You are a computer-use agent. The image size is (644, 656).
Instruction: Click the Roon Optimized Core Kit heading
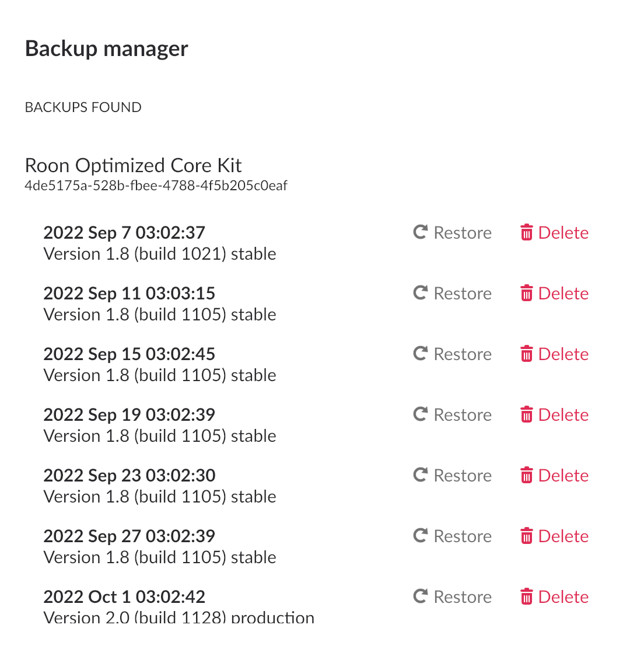click(133, 166)
